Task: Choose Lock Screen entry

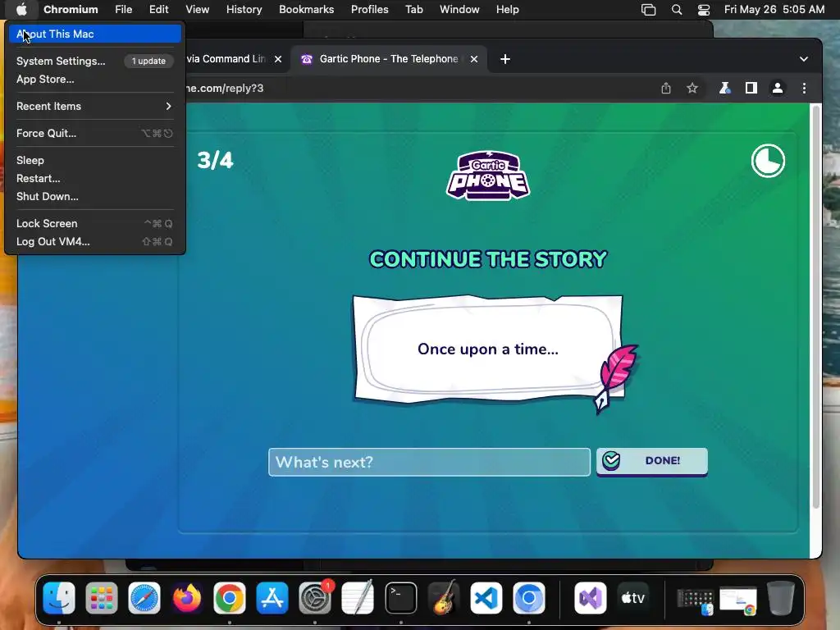Action: (95, 223)
